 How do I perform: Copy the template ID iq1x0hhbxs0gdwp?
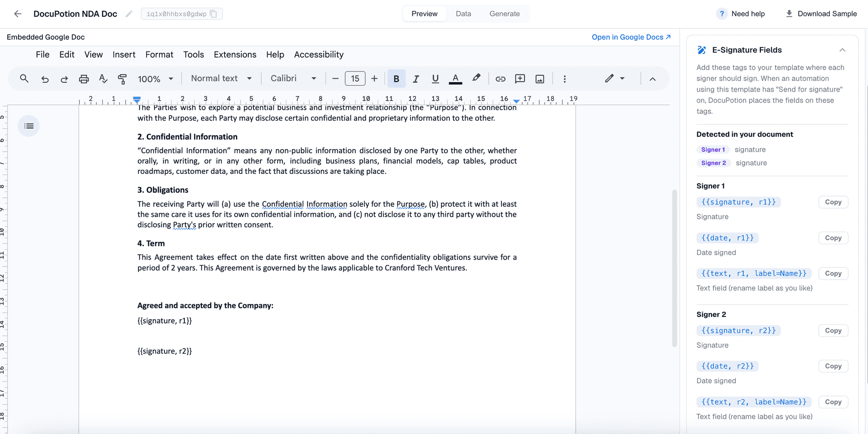coord(214,14)
